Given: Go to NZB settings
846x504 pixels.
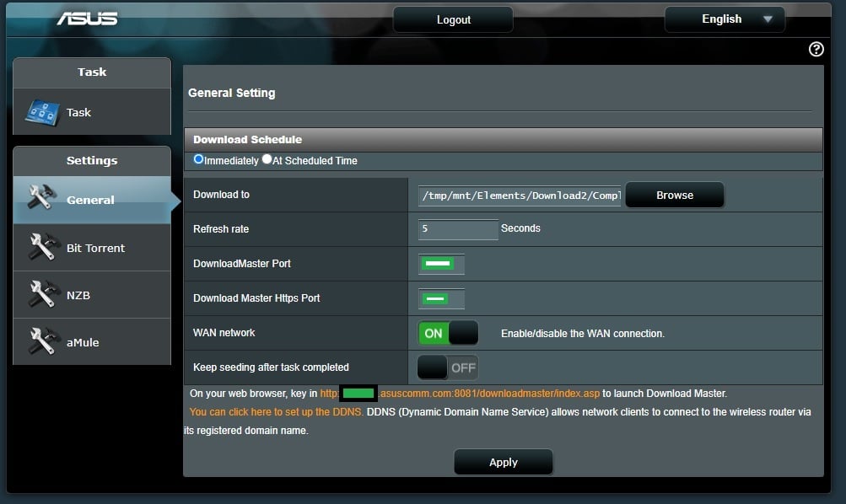Looking at the screenshot, I should 92,295.
